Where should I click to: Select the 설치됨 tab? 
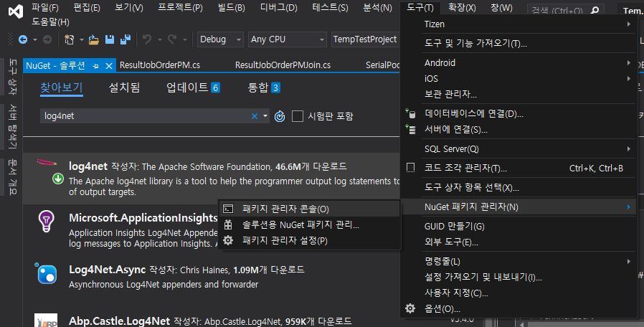point(124,87)
